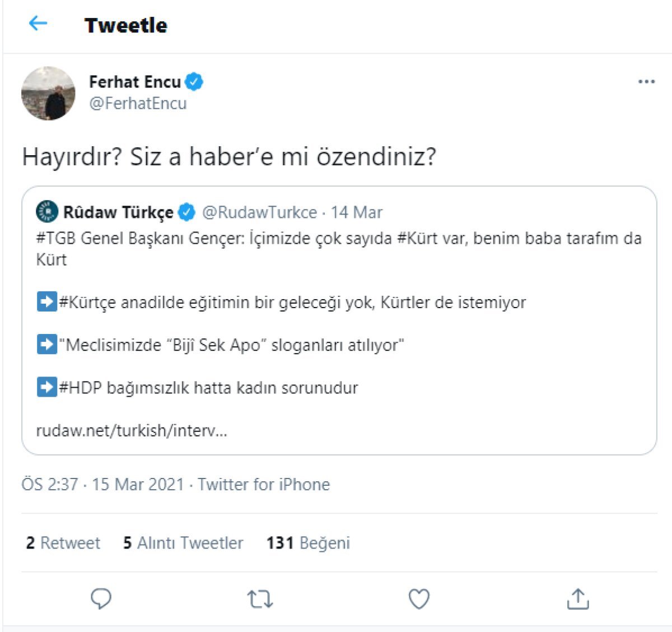
Task: Open the Rûdaw Türkçe account name
Action: coord(118,212)
